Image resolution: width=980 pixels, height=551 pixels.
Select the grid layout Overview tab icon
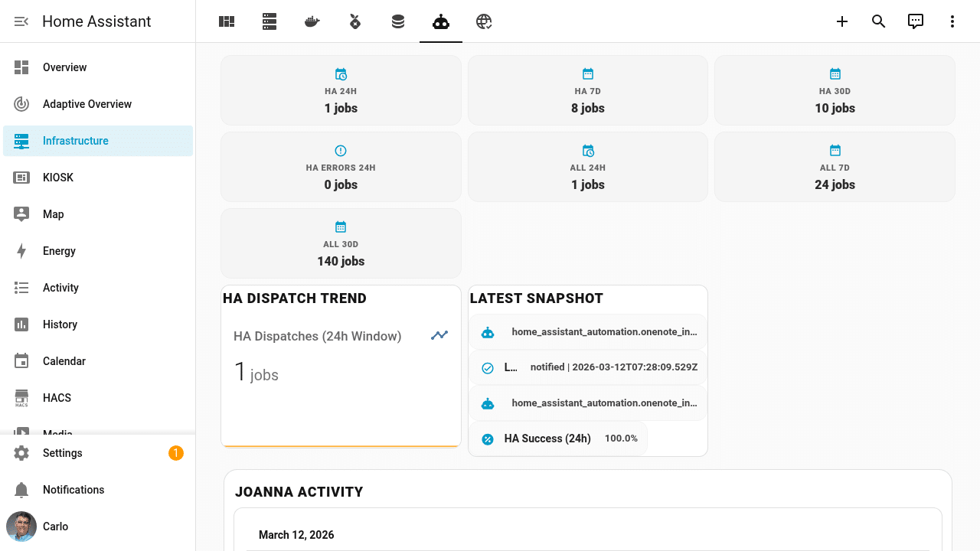[226, 21]
